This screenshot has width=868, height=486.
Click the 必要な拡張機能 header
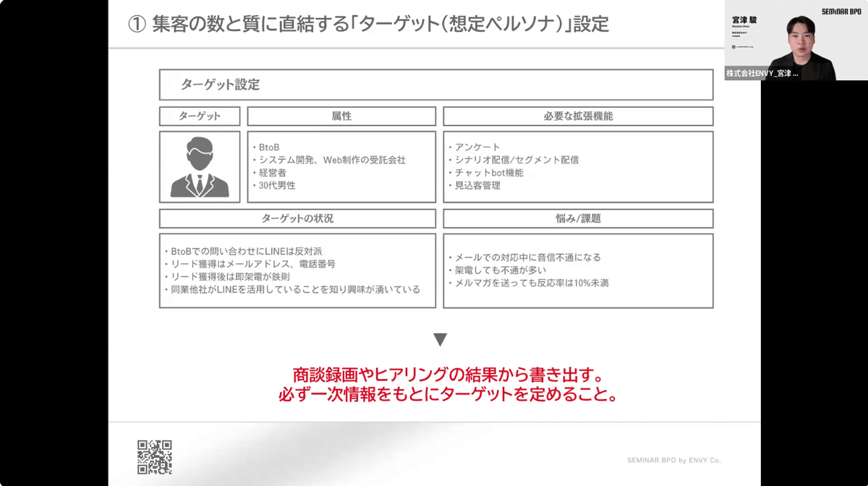[578, 116]
